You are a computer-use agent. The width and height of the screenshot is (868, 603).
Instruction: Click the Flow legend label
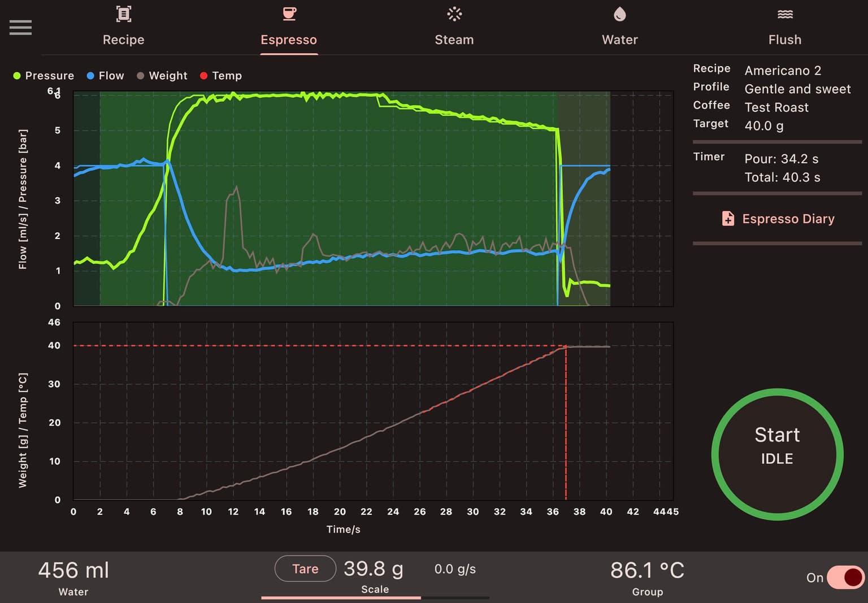[111, 76]
